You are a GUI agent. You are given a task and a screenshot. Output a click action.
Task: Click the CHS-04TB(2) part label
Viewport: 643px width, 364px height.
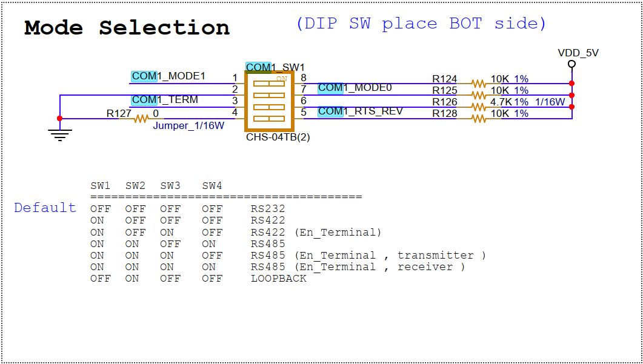(x=278, y=137)
